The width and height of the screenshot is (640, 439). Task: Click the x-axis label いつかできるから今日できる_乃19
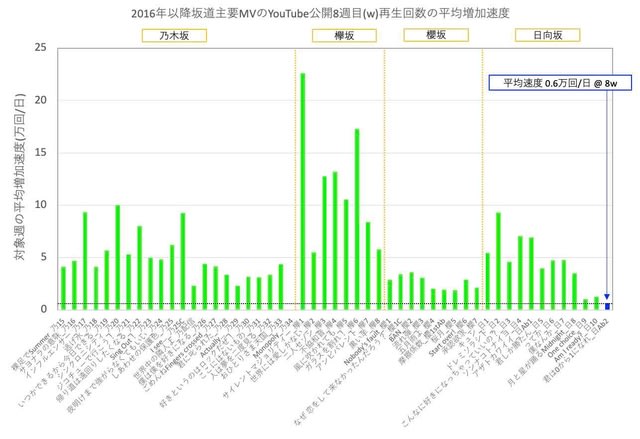pos(63,364)
